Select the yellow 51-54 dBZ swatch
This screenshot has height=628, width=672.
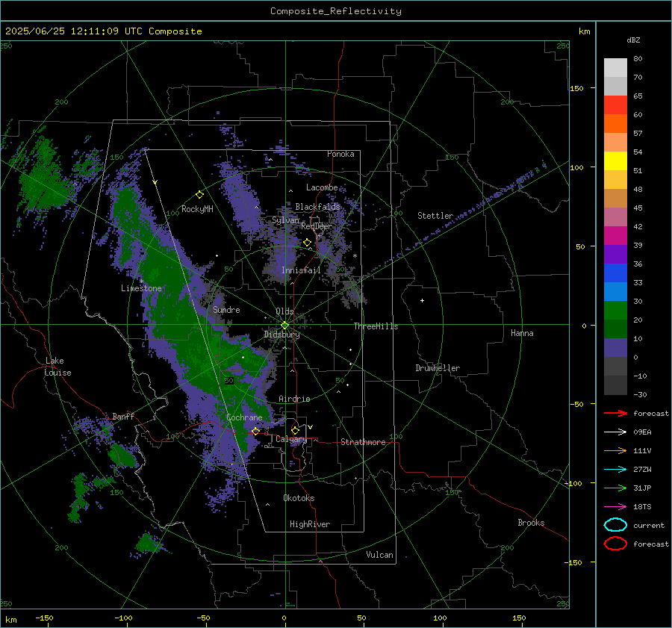click(615, 161)
